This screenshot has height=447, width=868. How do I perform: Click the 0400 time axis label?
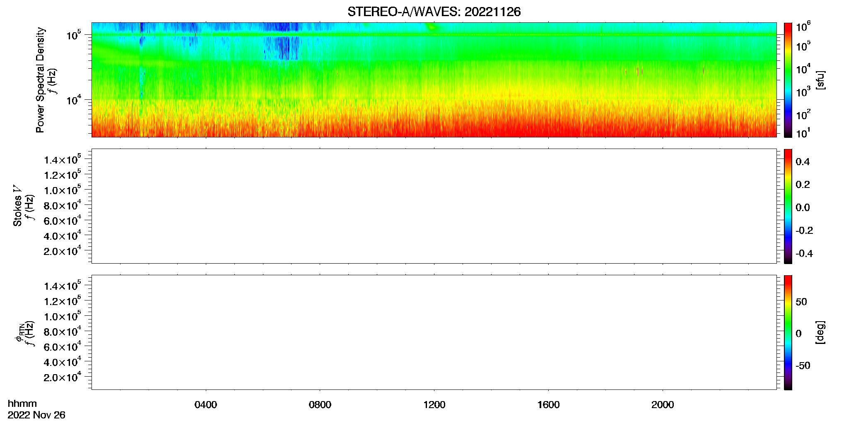pyautogui.click(x=206, y=405)
